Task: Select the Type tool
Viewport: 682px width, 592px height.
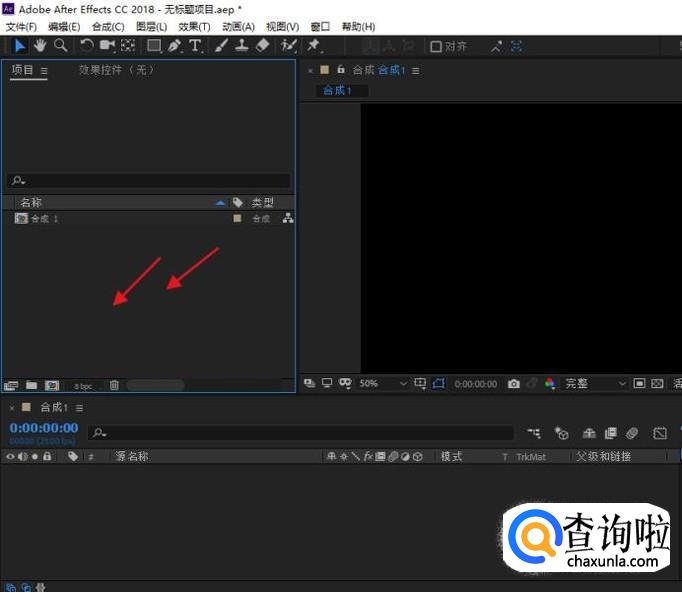Action: (x=195, y=46)
